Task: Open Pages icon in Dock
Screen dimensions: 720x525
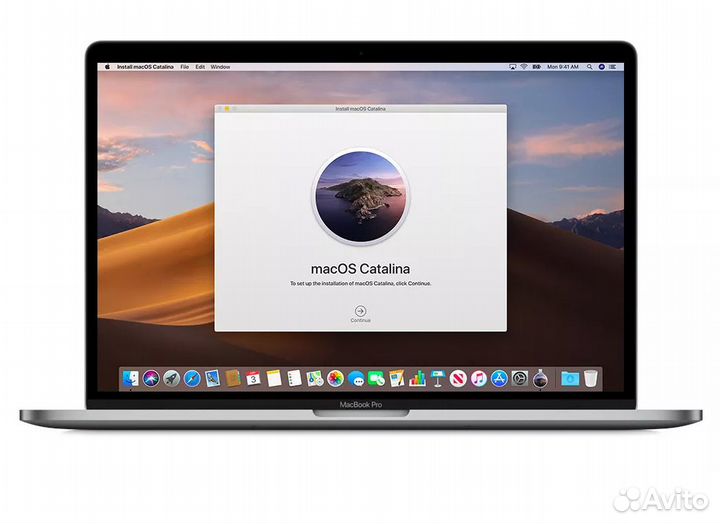Action: (x=397, y=378)
